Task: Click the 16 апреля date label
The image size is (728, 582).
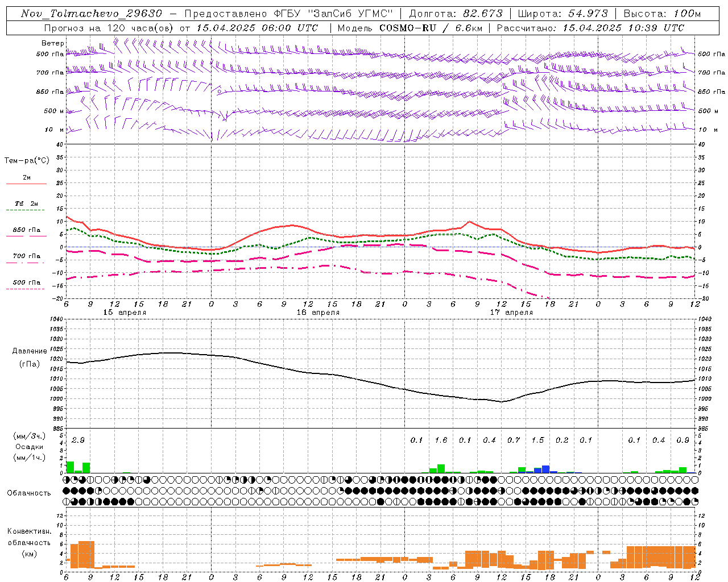Action: [318, 313]
